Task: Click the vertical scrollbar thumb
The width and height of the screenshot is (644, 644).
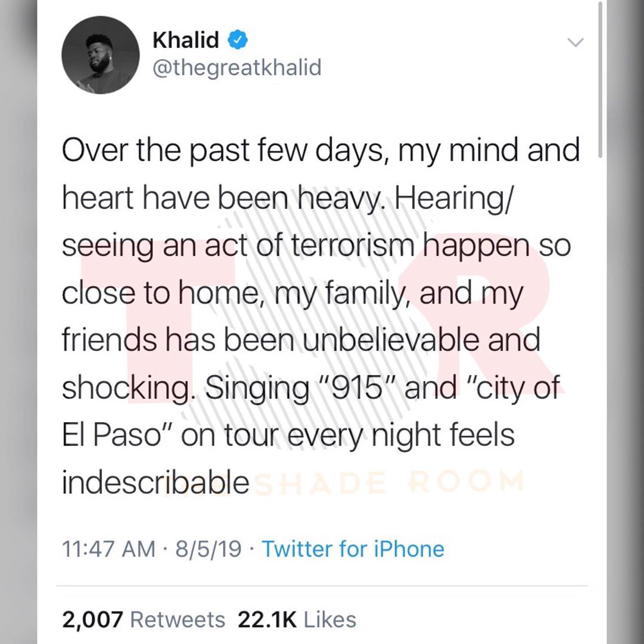Action: coord(600,80)
